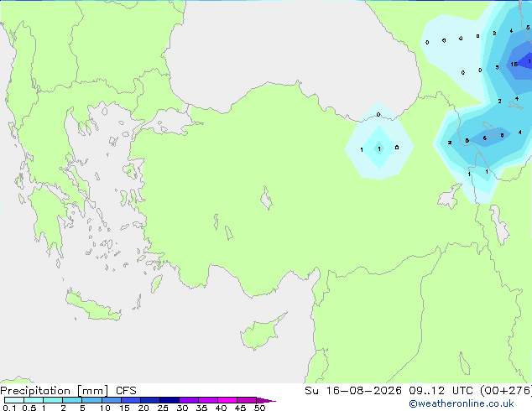Click the Precipitation [mm] CFS title

[x=68, y=391]
